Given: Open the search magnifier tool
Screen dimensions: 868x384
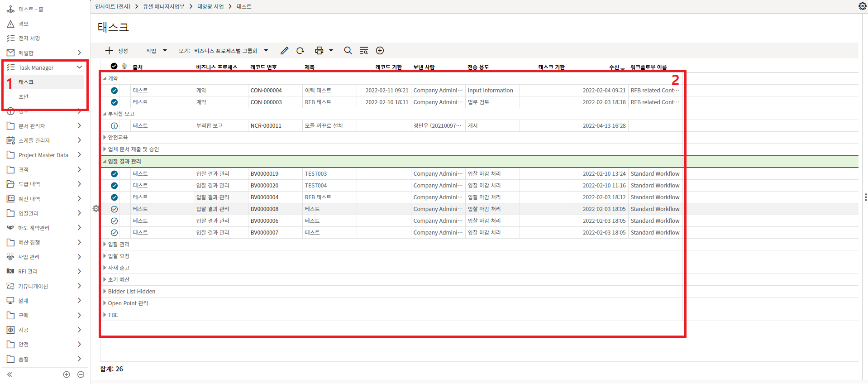Looking at the screenshot, I should (348, 51).
